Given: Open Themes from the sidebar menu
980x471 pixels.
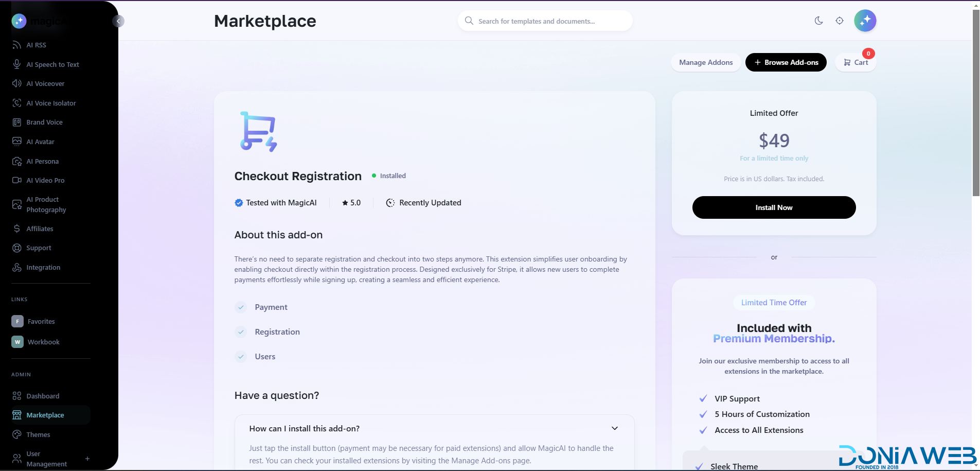Looking at the screenshot, I should 38,434.
